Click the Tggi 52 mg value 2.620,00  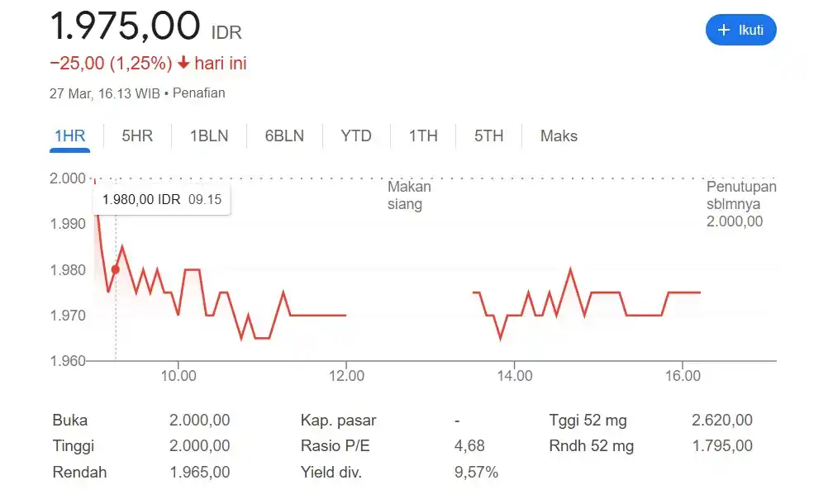coord(721,421)
